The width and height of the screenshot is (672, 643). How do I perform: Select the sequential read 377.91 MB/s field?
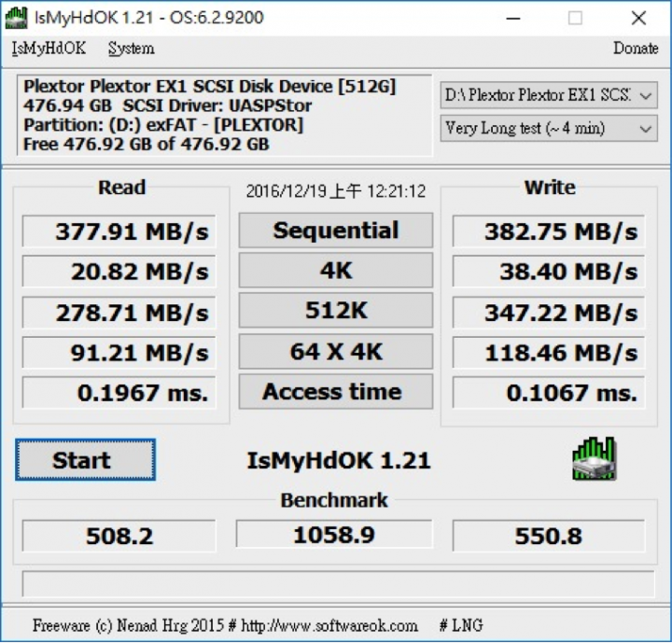point(119,231)
